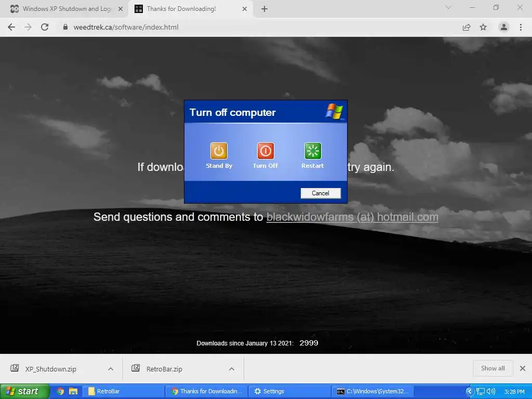Close the Windows XP Shutdown tab
The height and width of the screenshot is (399, 532).
click(121, 9)
